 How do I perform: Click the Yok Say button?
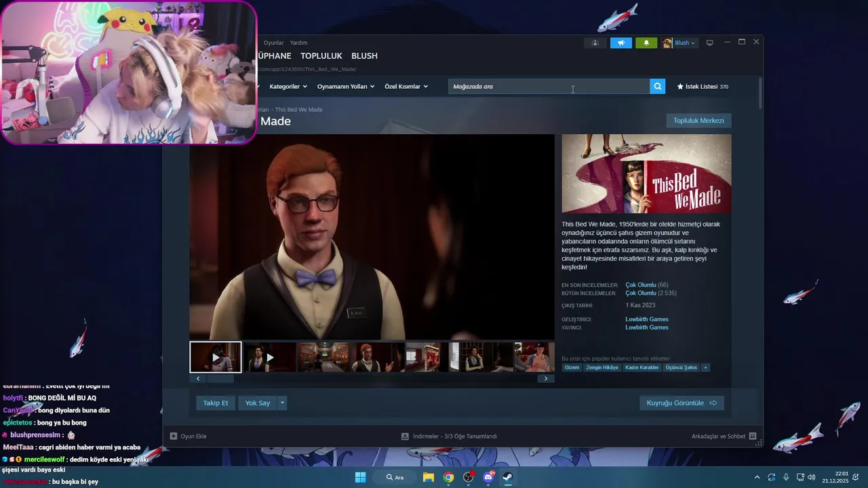[x=258, y=403]
